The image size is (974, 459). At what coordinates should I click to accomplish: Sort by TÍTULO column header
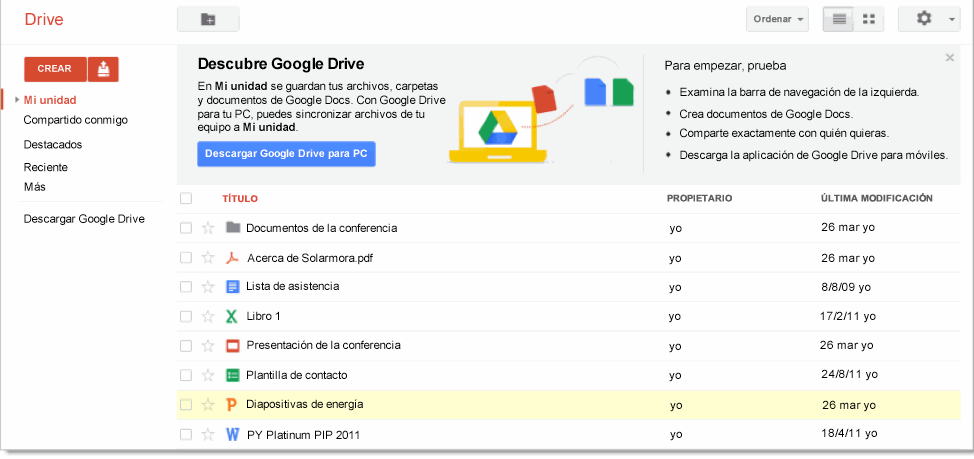[240, 199]
